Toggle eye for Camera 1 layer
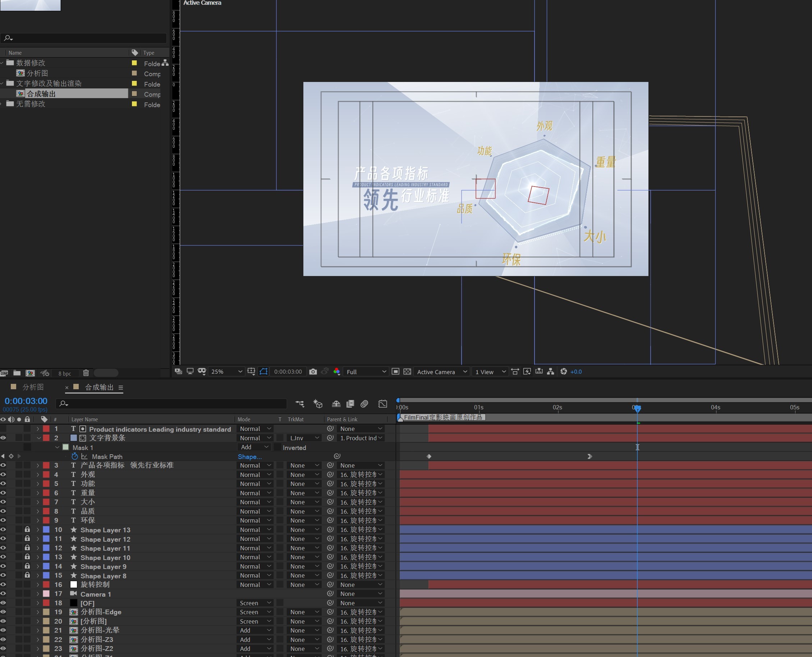The height and width of the screenshot is (657, 812). click(x=3, y=594)
